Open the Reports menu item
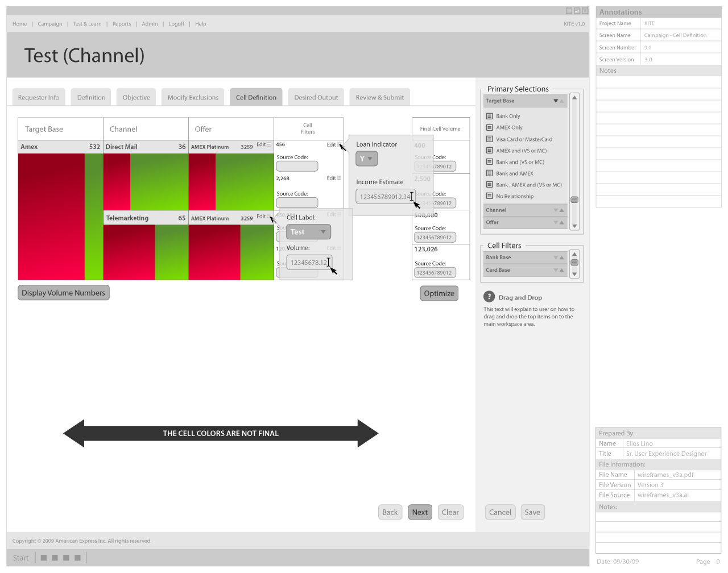 122,24
